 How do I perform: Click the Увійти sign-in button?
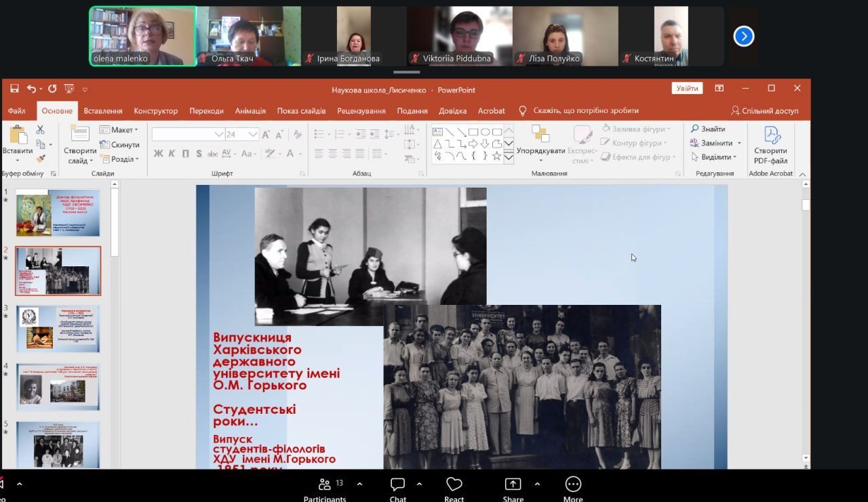tap(687, 89)
